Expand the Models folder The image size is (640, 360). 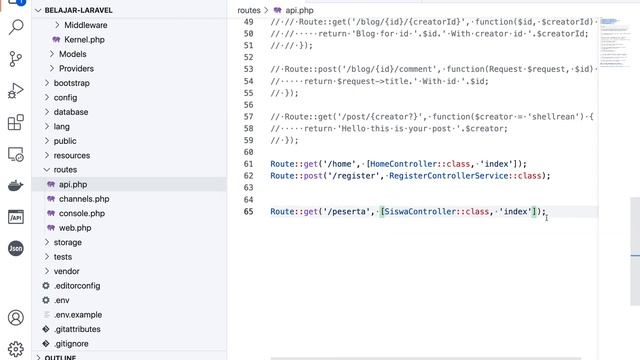click(x=52, y=54)
